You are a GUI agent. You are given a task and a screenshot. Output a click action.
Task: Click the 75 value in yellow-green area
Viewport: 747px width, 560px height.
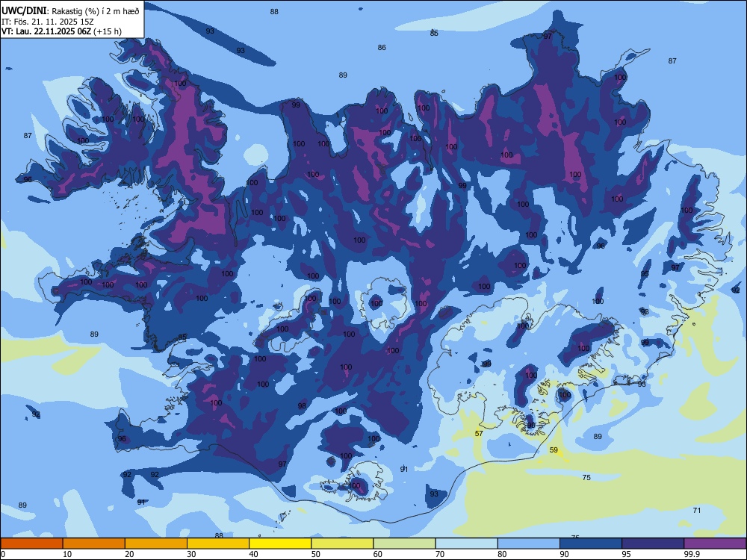click(x=586, y=477)
